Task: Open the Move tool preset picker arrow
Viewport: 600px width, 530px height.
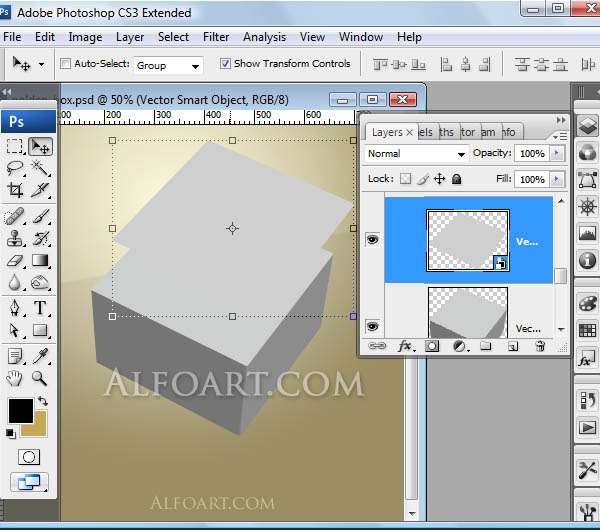Action: pyautogui.click(x=41, y=64)
